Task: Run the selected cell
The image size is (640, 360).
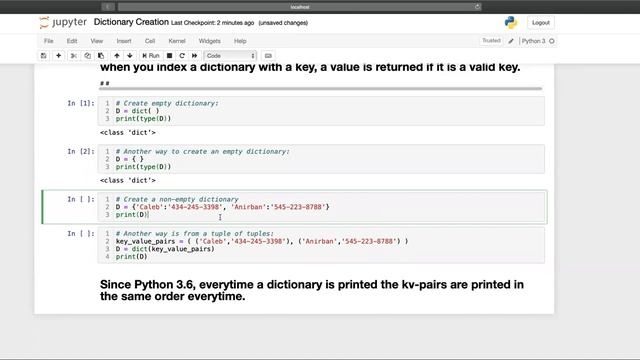Action: pyautogui.click(x=151, y=56)
